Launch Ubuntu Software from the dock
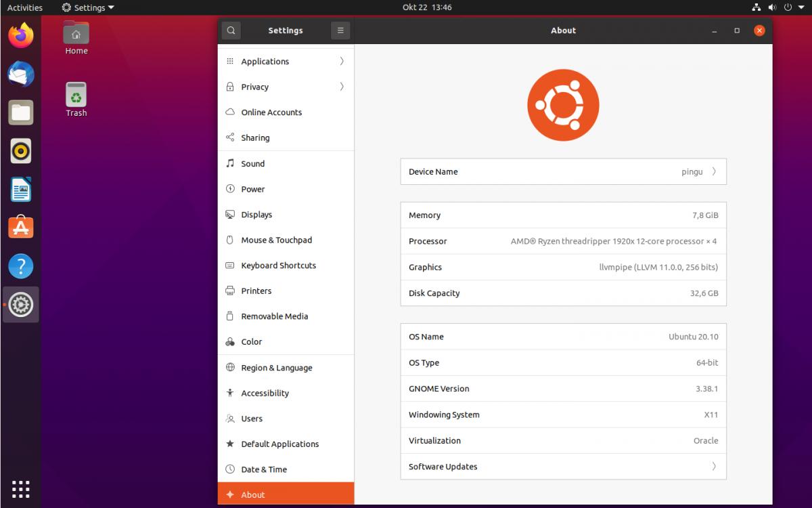The height and width of the screenshot is (508, 812). click(21, 228)
